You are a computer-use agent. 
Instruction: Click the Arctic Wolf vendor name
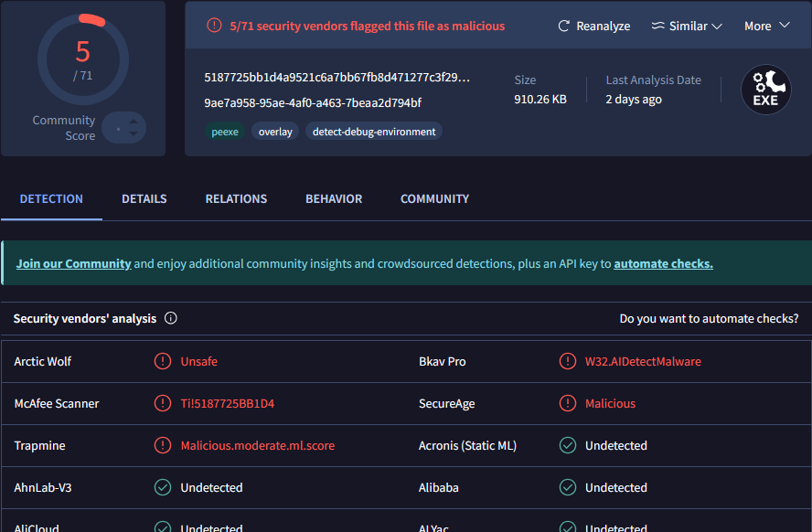(42, 361)
